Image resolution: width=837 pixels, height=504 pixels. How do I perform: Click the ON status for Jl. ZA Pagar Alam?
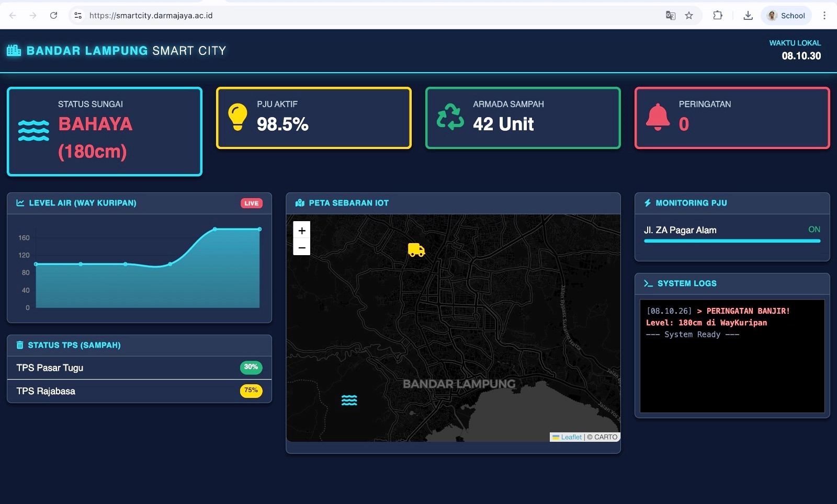coord(814,230)
